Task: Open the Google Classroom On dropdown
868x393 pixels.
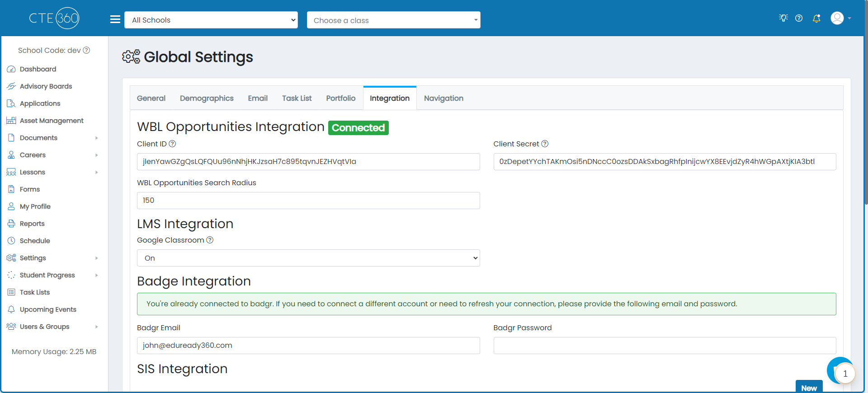Action: tap(308, 258)
